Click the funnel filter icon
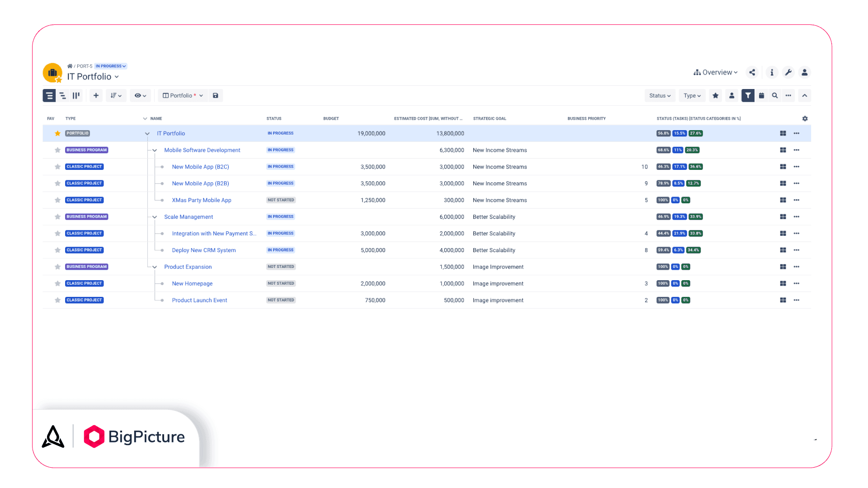Screen dimensions: 868x488 point(748,95)
